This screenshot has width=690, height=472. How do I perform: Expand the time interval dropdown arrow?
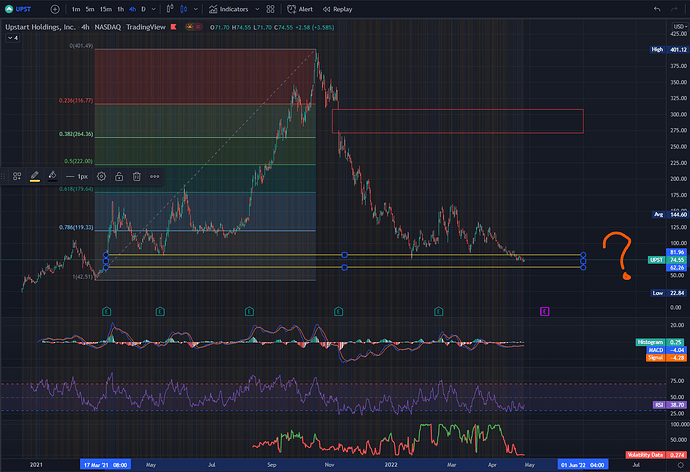click(x=154, y=9)
